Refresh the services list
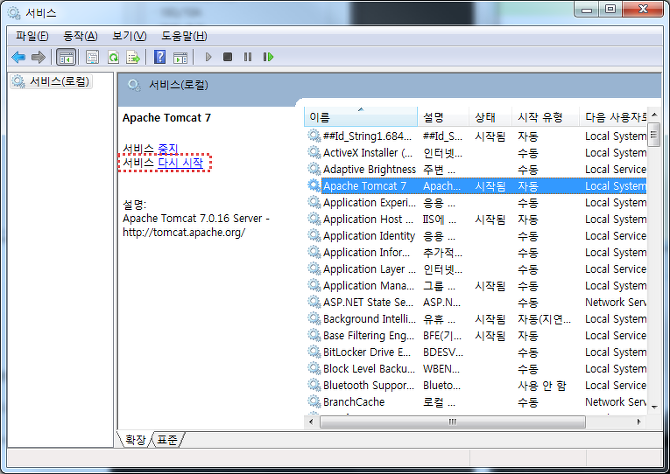Image resolution: width=670 pixels, height=474 pixels. pos(113,57)
